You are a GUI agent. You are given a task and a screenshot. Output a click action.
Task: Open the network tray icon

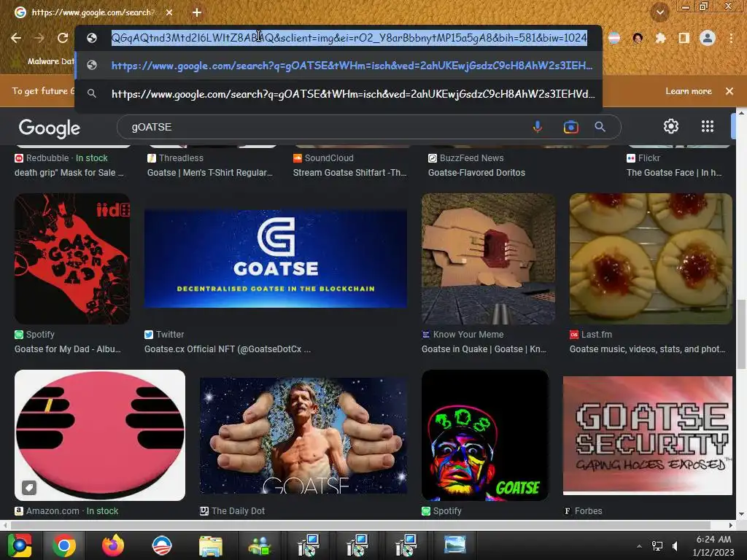657,545
